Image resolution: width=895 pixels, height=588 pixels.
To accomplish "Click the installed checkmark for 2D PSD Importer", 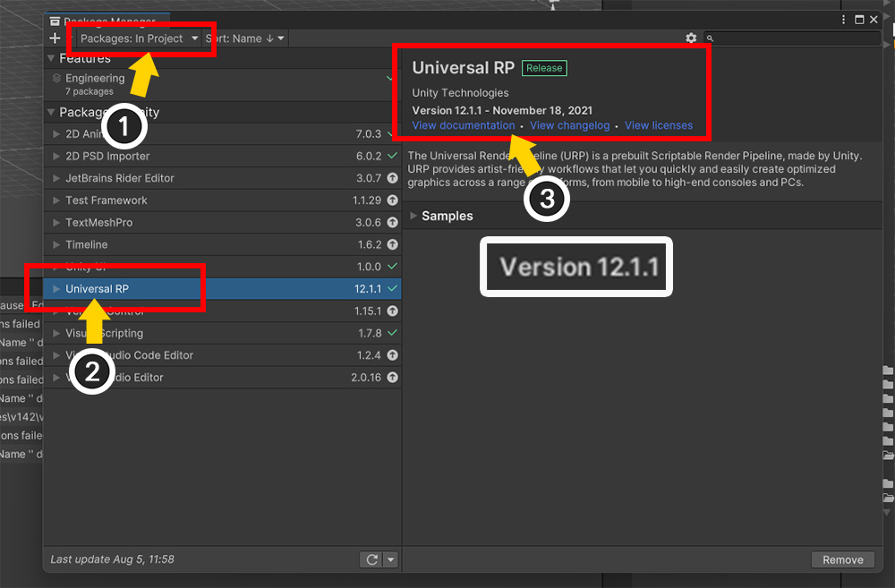I will (x=393, y=155).
